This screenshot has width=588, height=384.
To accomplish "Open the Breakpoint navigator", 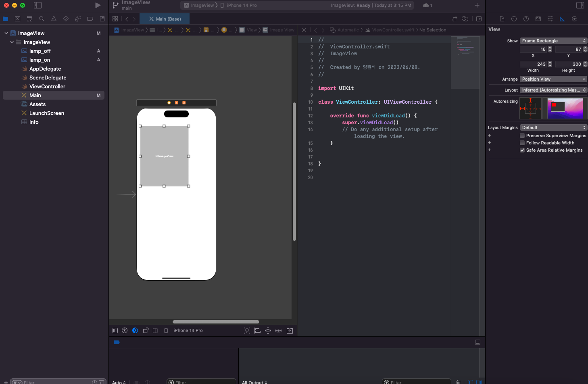I will click(90, 19).
